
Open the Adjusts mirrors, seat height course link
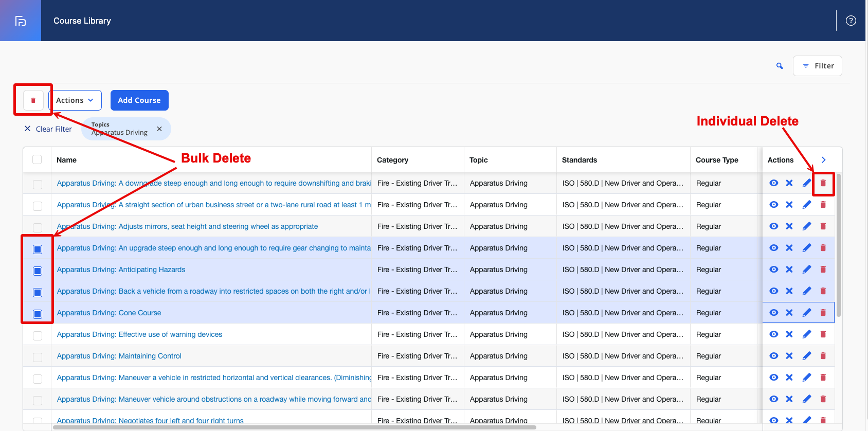tap(188, 226)
